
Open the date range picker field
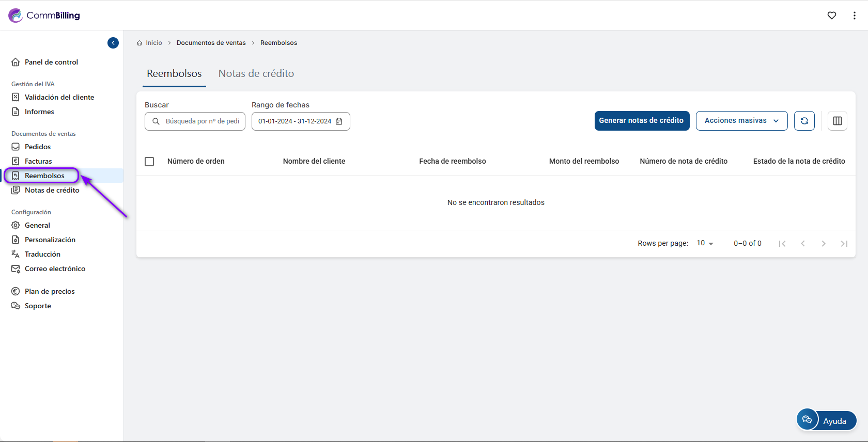click(x=295, y=121)
